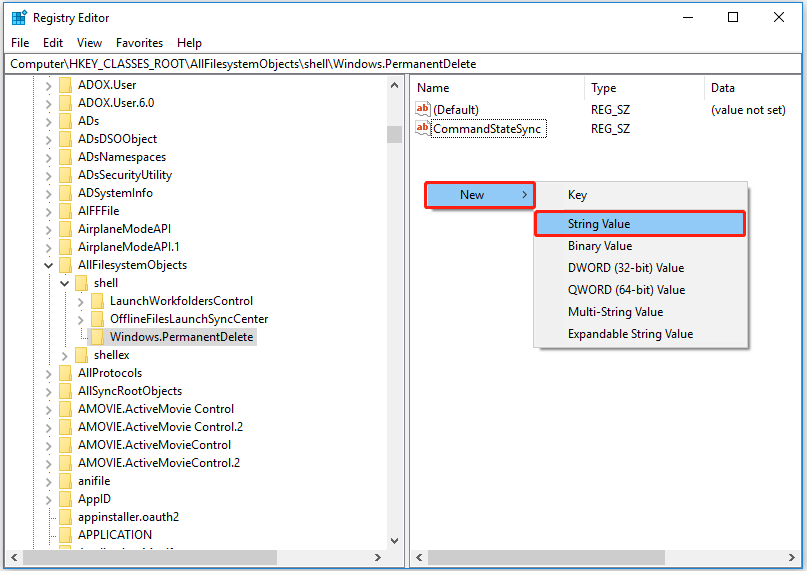Image resolution: width=807 pixels, height=571 pixels.
Task: Click the string icon beside CommandStateSync
Action: click(423, 129)
